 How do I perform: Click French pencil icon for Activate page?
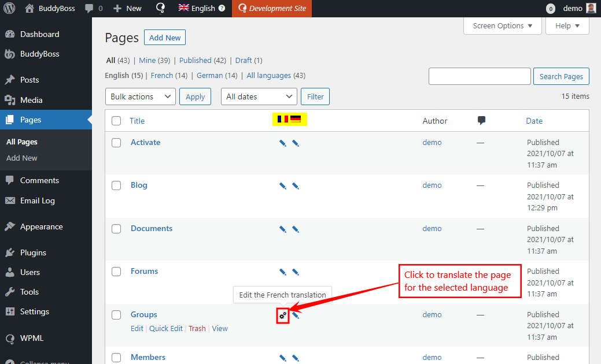coord(283,143)
